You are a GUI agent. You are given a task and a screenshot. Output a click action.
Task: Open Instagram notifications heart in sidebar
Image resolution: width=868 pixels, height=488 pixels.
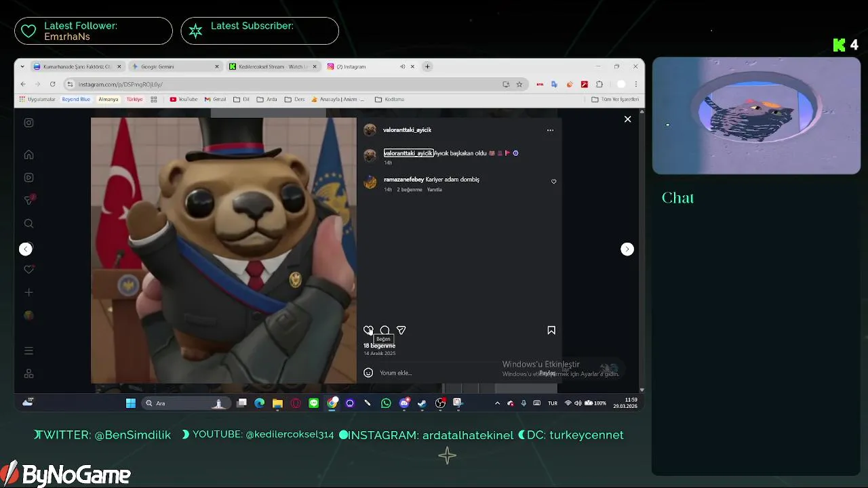(28, 269)
